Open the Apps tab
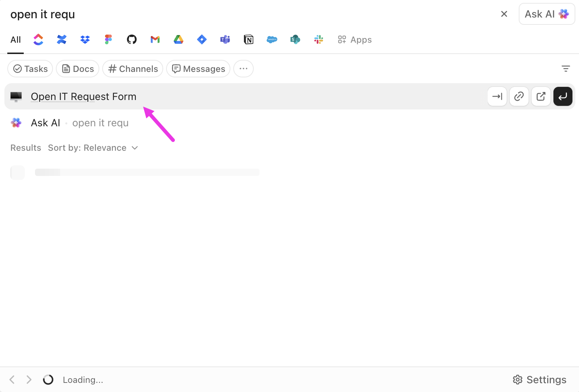Viewport: 579px width, 392px height. pos(355,40)
